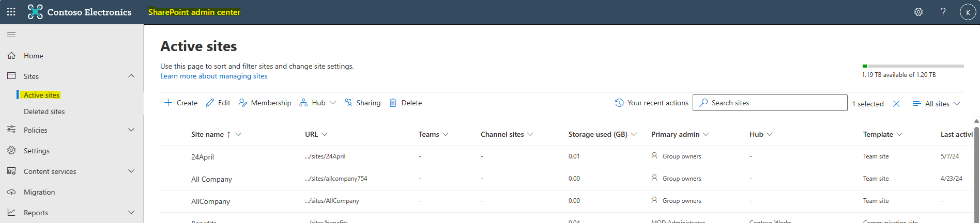Screen dimensions: 980x223
Task: Open Storage used (GB) column dropdown
Action: pyautogui.click(x=603, y=134)
